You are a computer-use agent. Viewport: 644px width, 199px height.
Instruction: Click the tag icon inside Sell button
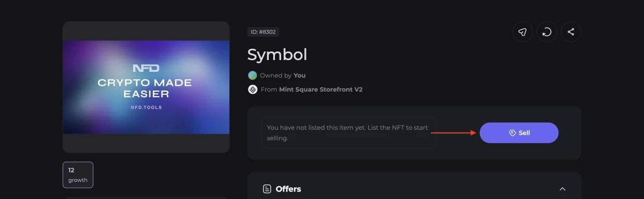pyautogui.click(x=512, y=132)
